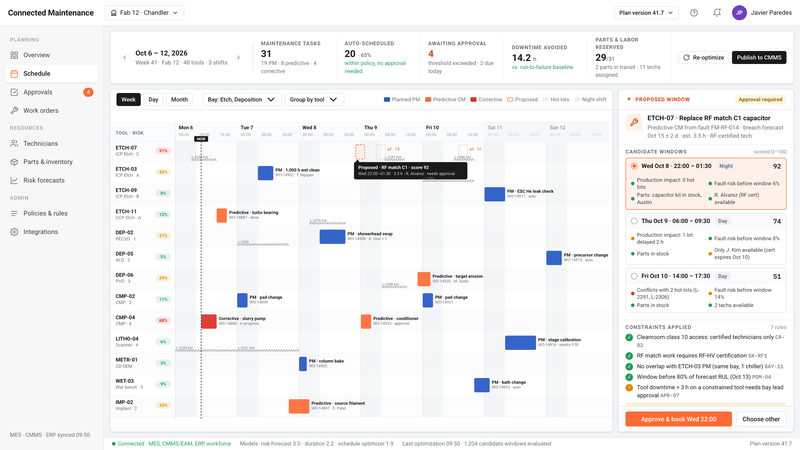
Task: Click green check for Window before 80% constraint
Action: point(629,377)
